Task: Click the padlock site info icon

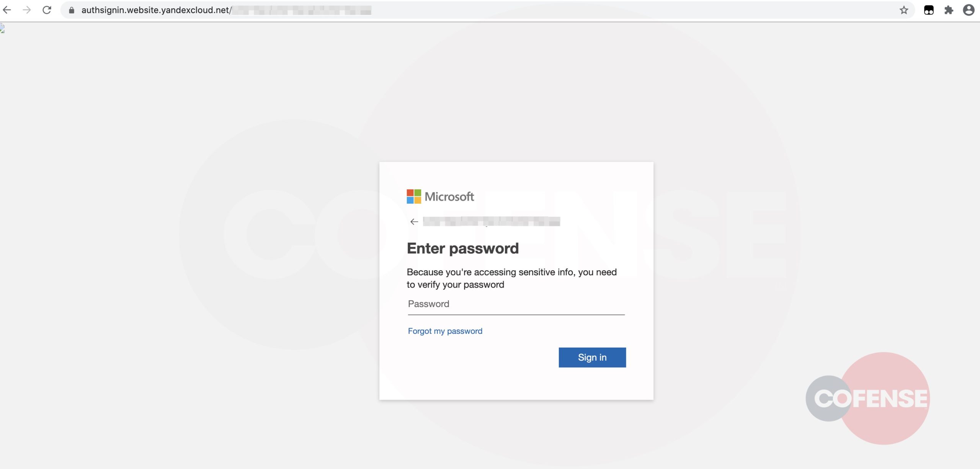Action: [71, 10]
